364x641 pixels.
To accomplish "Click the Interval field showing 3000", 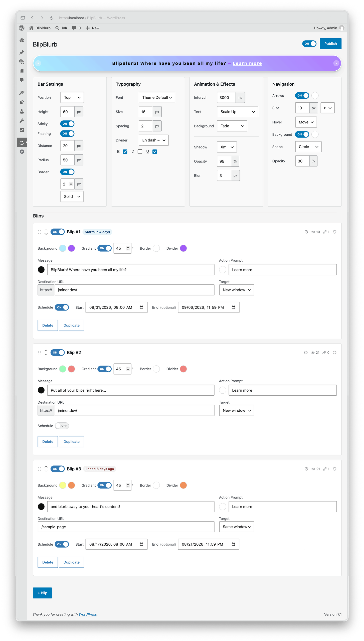I will point(226,98).
